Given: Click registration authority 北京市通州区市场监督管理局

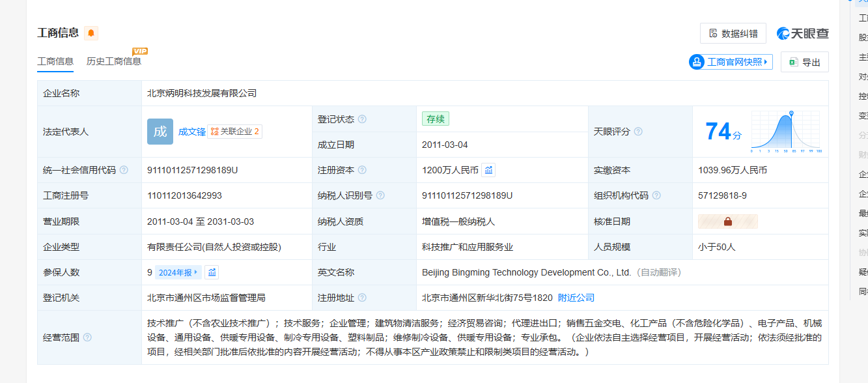Looking at the screenshot, I should point(206,298).
